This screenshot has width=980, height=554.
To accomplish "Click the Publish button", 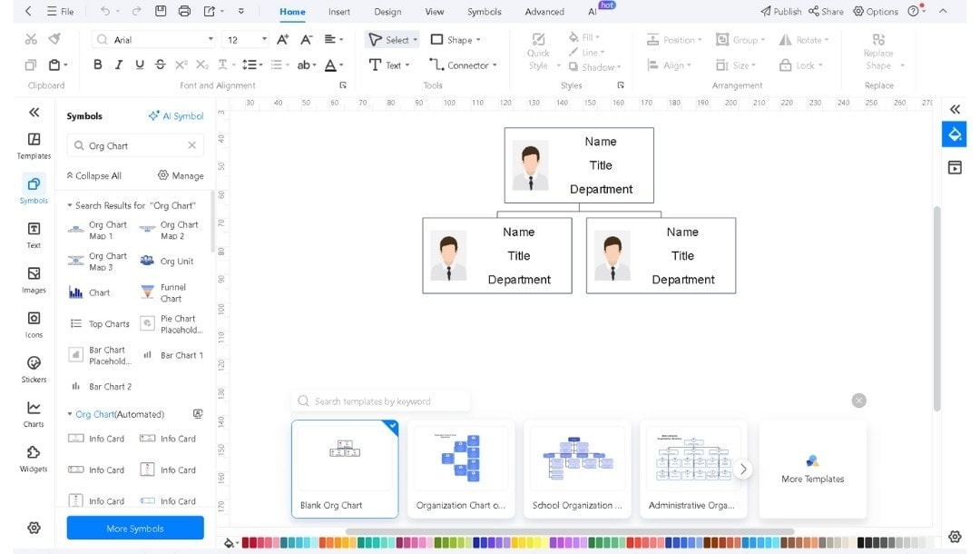I will (782, 11).
